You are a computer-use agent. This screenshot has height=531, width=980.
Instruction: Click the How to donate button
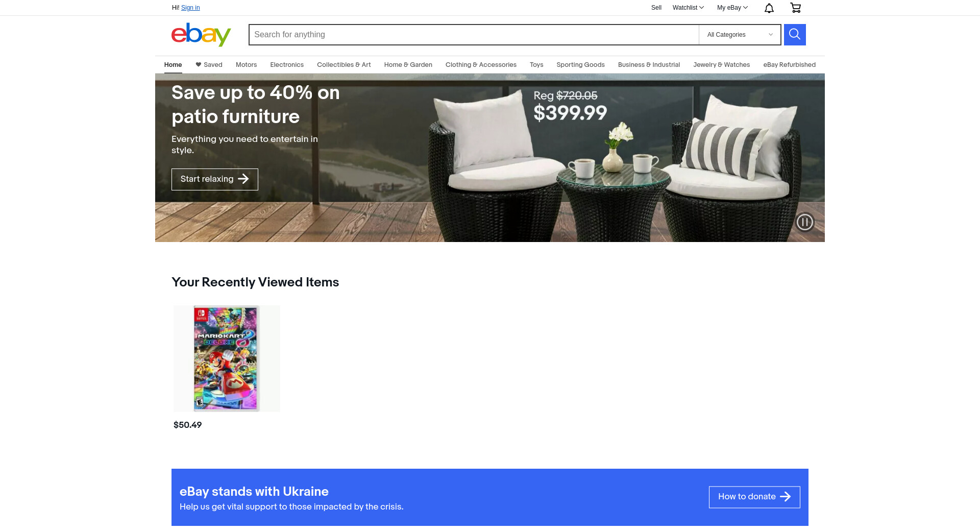pyautogui.click(x=754, y=497)
